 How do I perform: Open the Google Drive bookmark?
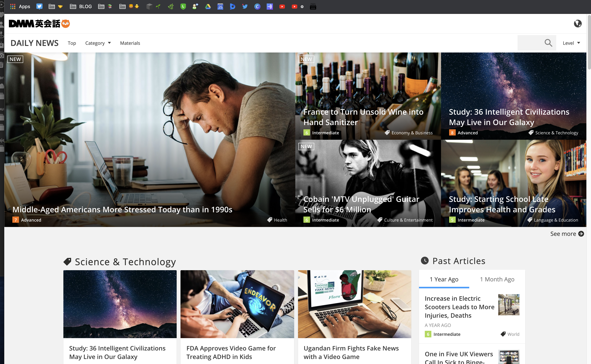208,7
